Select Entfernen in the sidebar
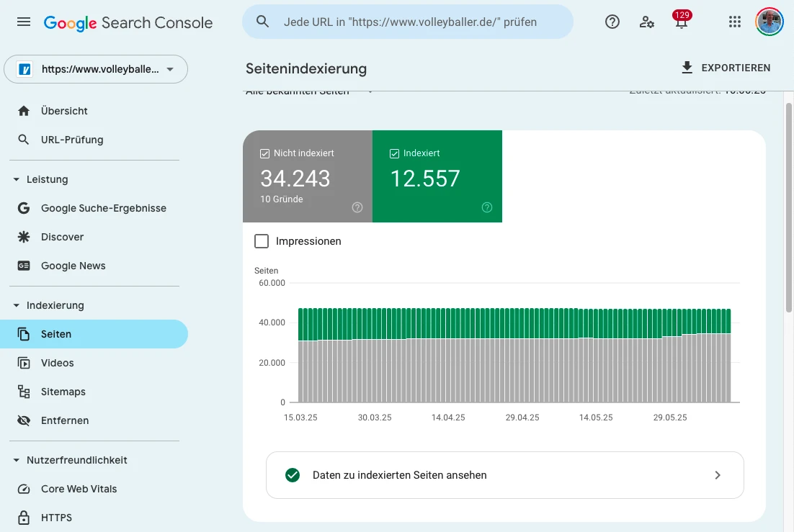This screenshot has width=794, height=532. (65, 420)
